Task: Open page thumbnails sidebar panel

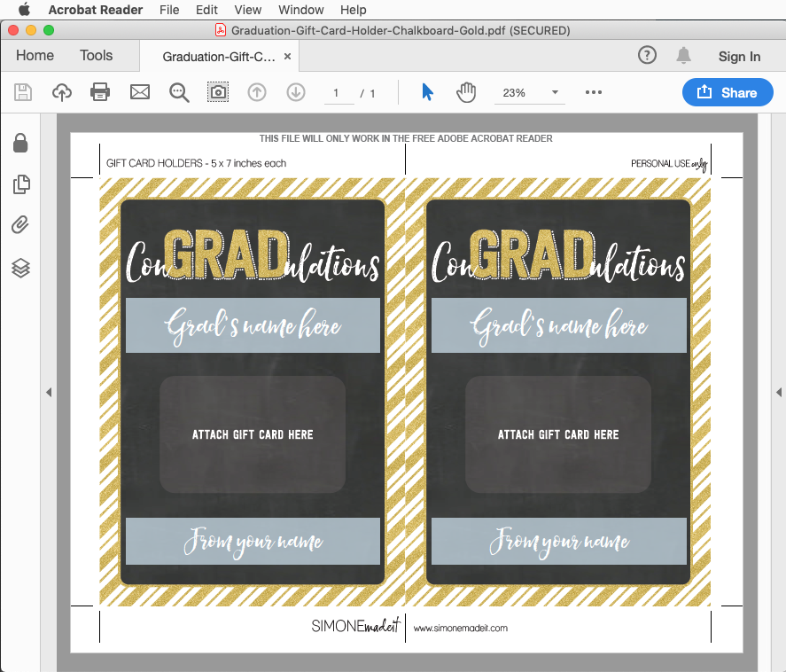Action: [x=21, y=184]
